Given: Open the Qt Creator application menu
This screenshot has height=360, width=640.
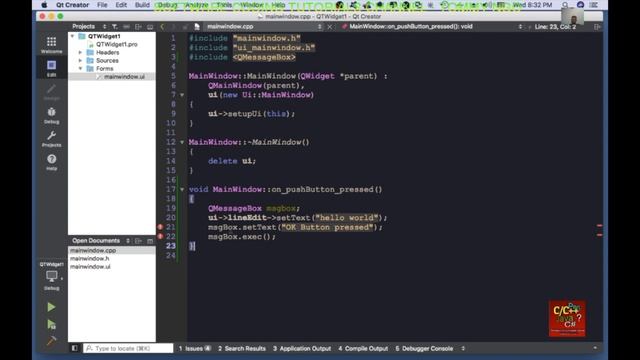Looking at the screenshot, I should pos(72,5).
